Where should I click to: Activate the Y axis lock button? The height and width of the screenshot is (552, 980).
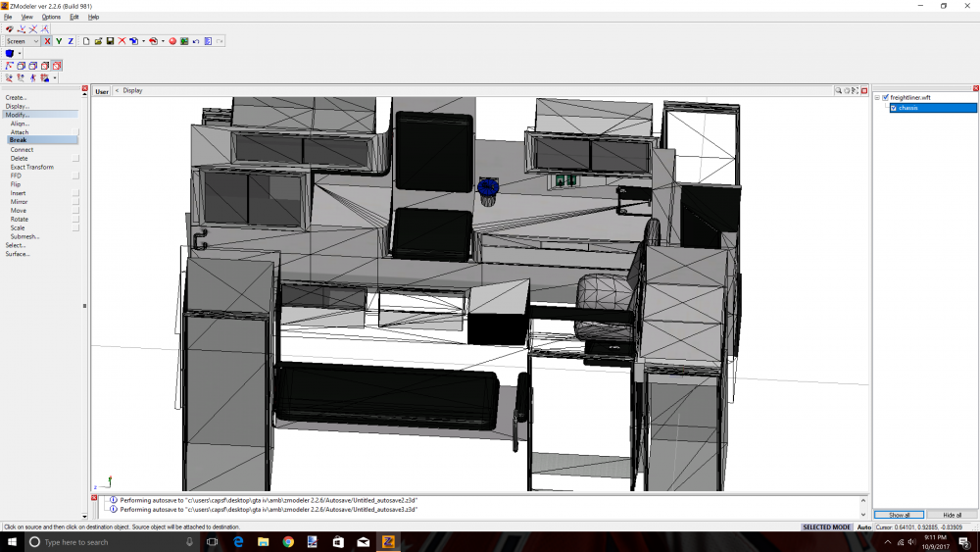click(x=59, y=41)
